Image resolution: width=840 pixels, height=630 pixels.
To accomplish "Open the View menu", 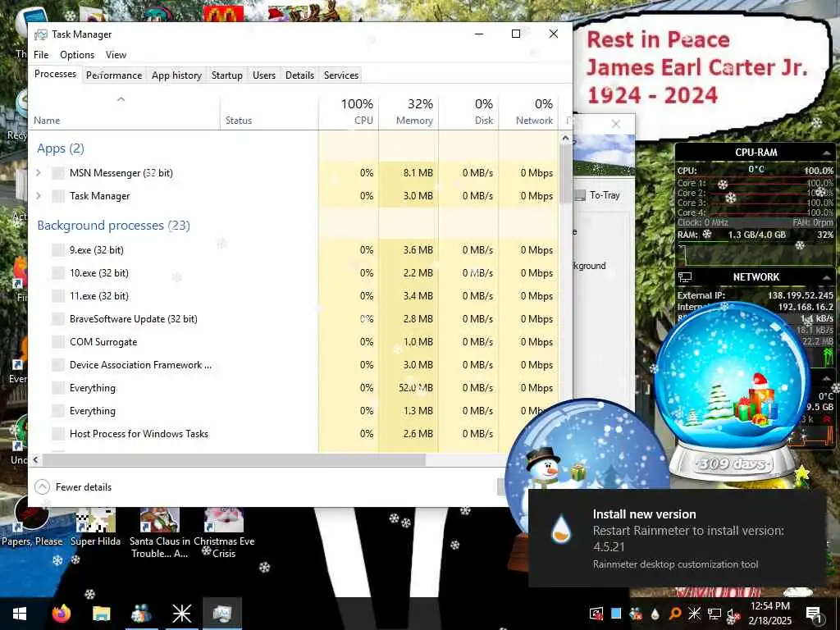I will pos(116,55).
